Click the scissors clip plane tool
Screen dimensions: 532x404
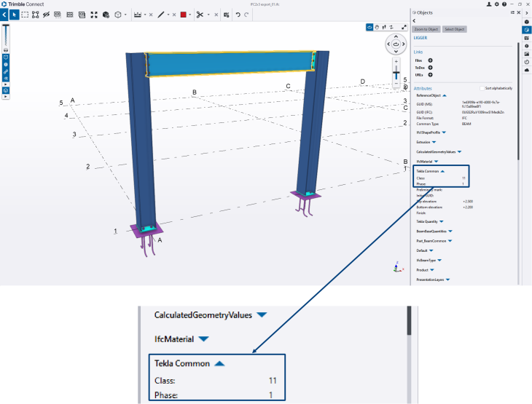pyautogui.click(x=200, y=15)
